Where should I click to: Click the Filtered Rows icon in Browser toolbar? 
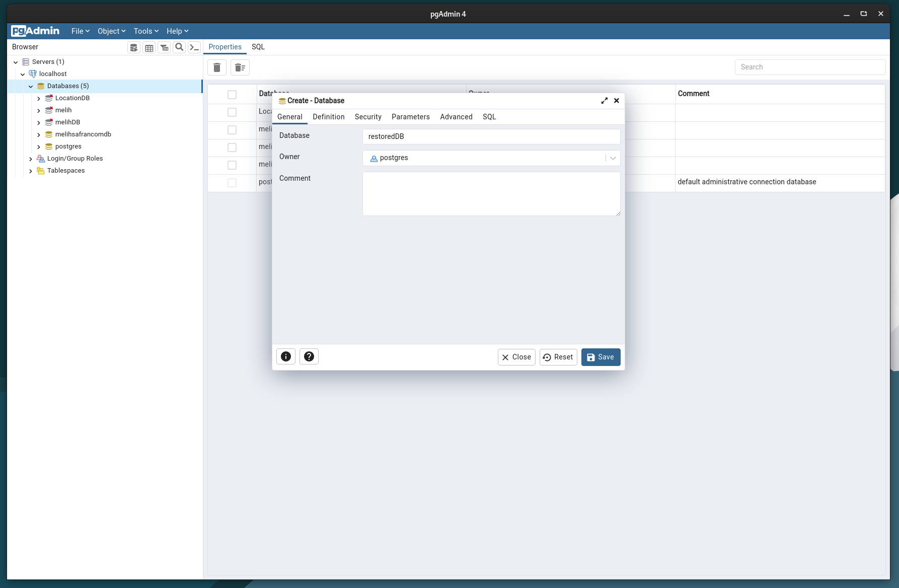[x=164, y=47]
